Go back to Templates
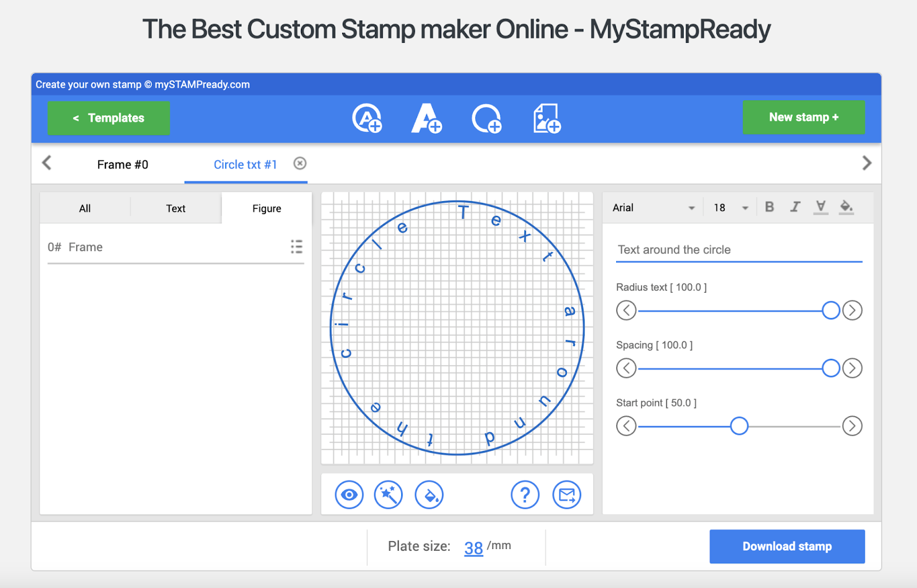The image size is (917, 588). pos(109,118)
